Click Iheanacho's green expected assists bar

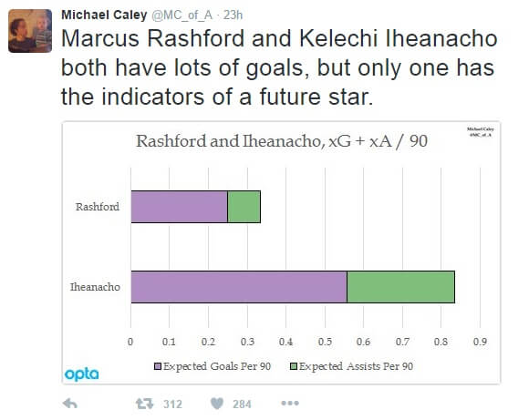[x=401, y=287]
